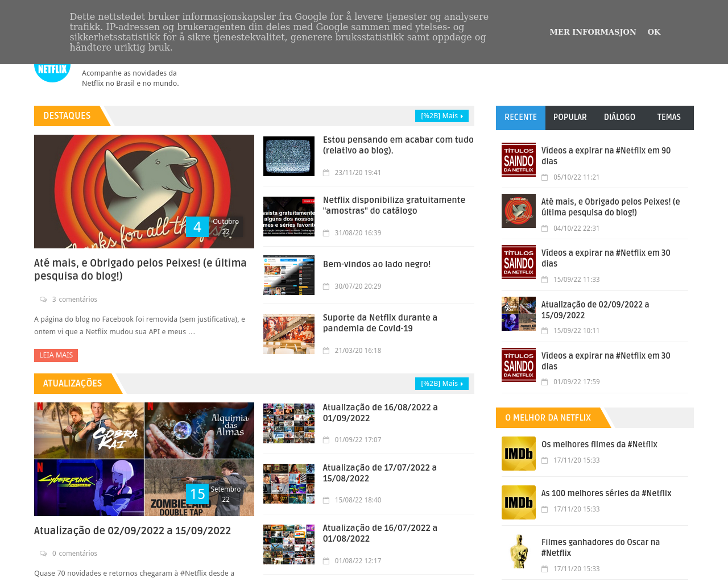Open sidebar thumbnail for Atualização 02/09/2022

point(519,314)
